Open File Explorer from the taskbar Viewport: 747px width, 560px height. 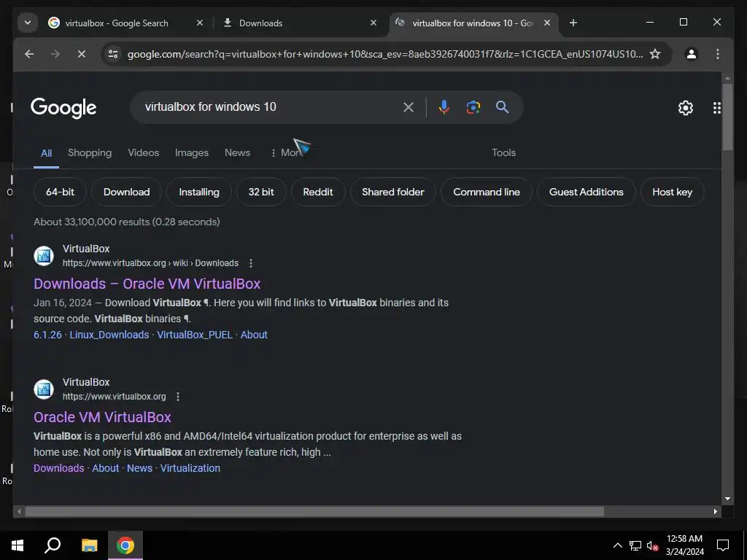pyautogui.click(x=89, y=545)
